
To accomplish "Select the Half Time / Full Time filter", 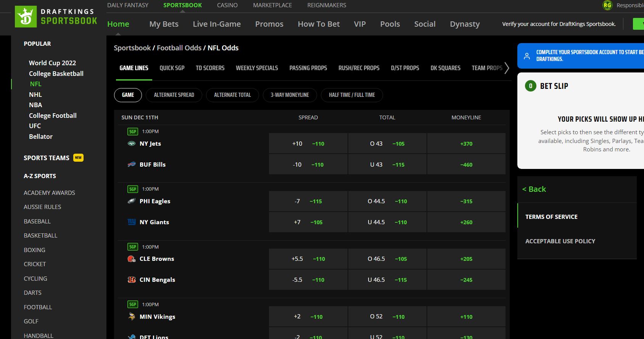I will (352, 95).
